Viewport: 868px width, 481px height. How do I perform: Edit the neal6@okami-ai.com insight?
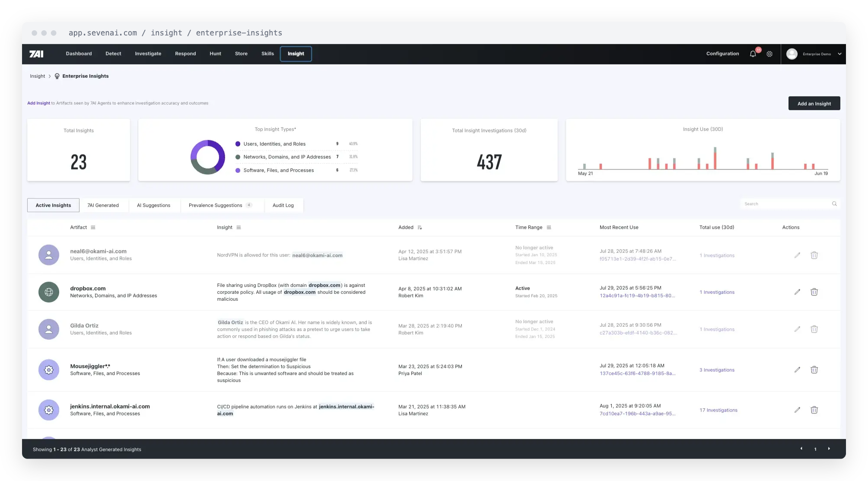tap(797, 255)
